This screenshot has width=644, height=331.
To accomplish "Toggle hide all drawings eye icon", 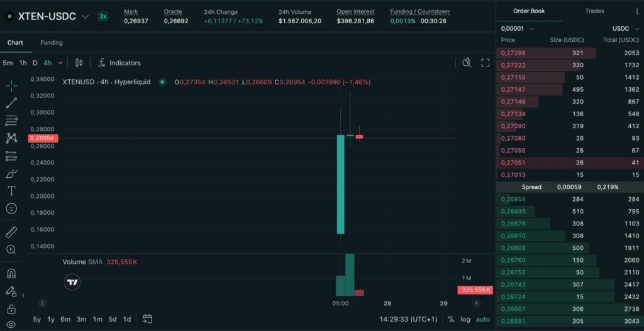I will tap(11, 325).
